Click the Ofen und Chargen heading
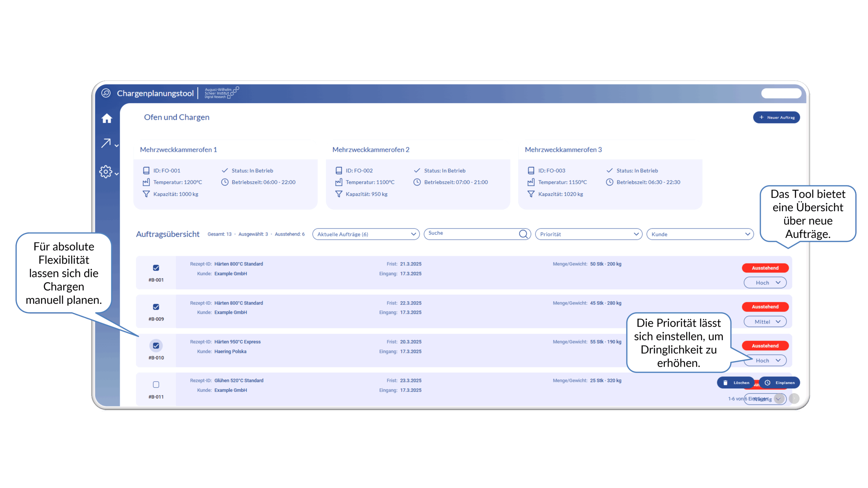 coord(177,117)
